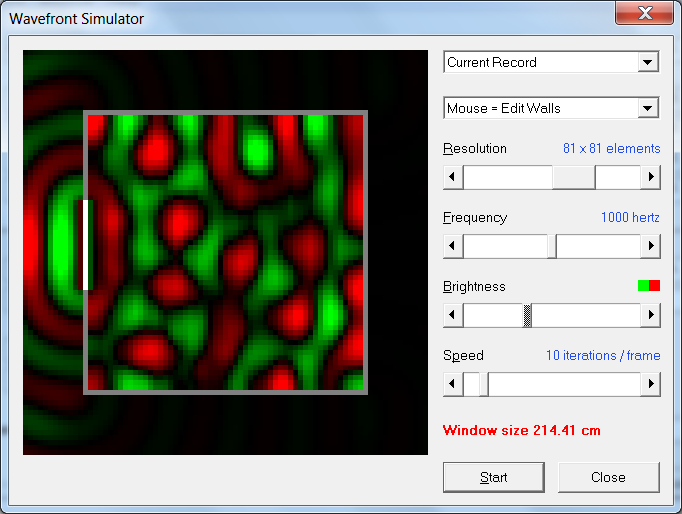The image size is (682, 514).
Task: Click the Speed slider thumb
Action: 484,384
